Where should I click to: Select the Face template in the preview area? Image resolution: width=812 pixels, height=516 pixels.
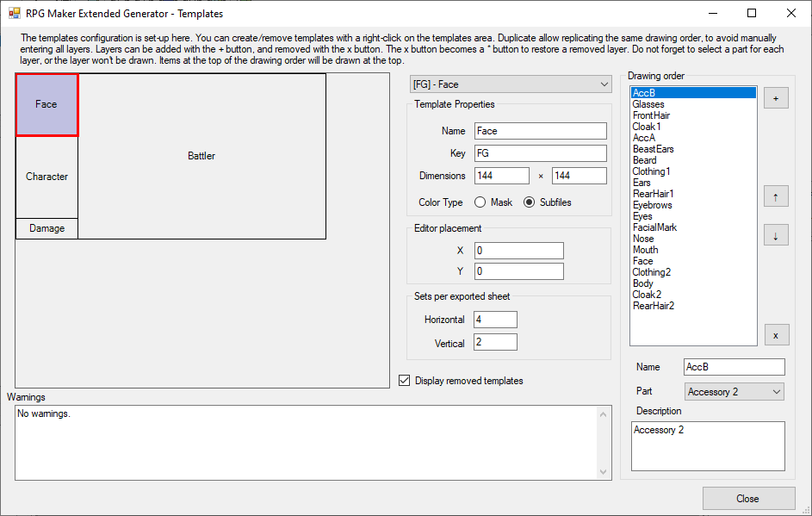tap(46, 103)
